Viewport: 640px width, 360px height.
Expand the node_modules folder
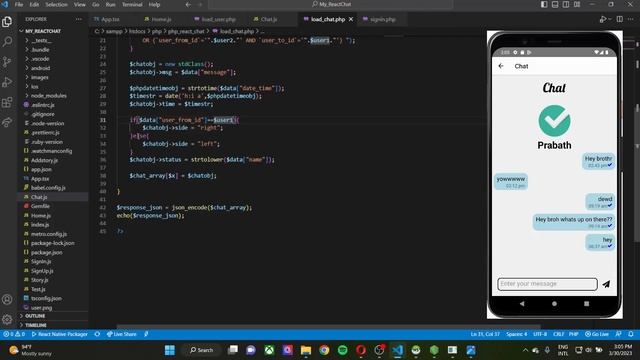[x=46, y=96]
